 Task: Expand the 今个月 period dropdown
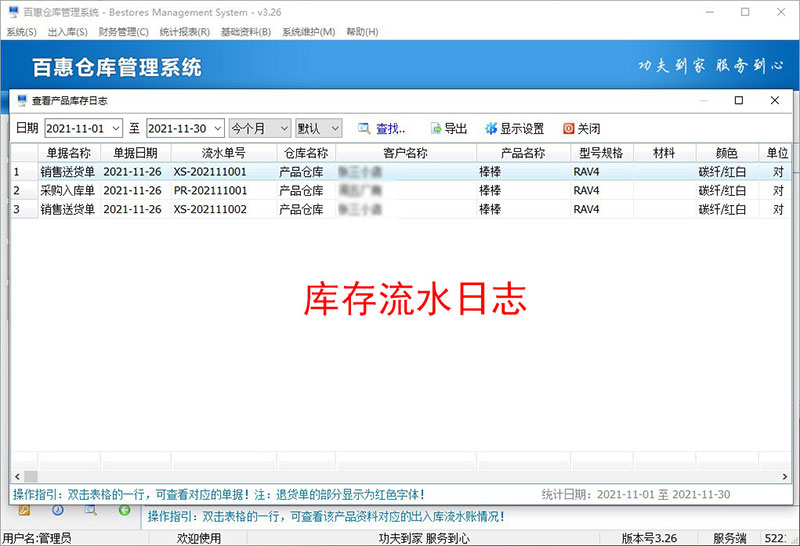285,129
